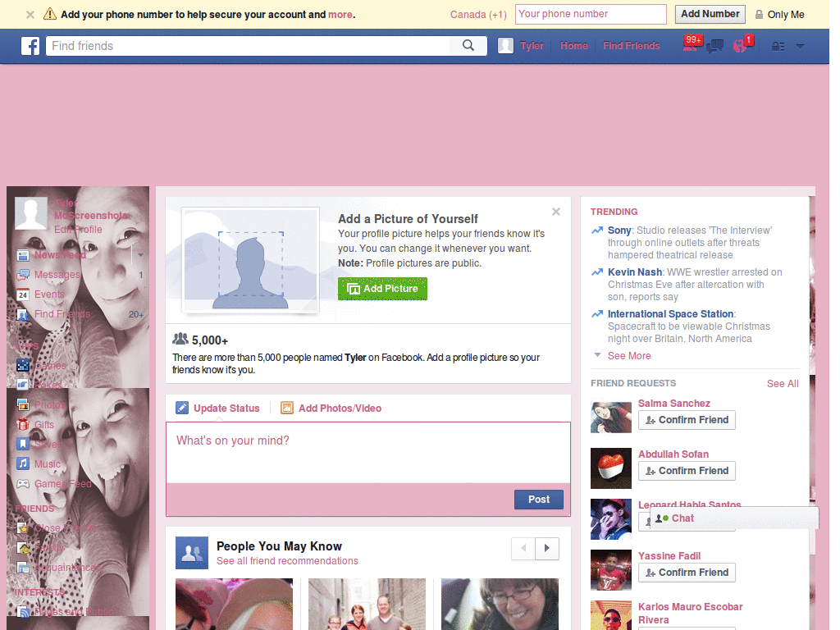Open See all friend recommendations link

(287, 561)
